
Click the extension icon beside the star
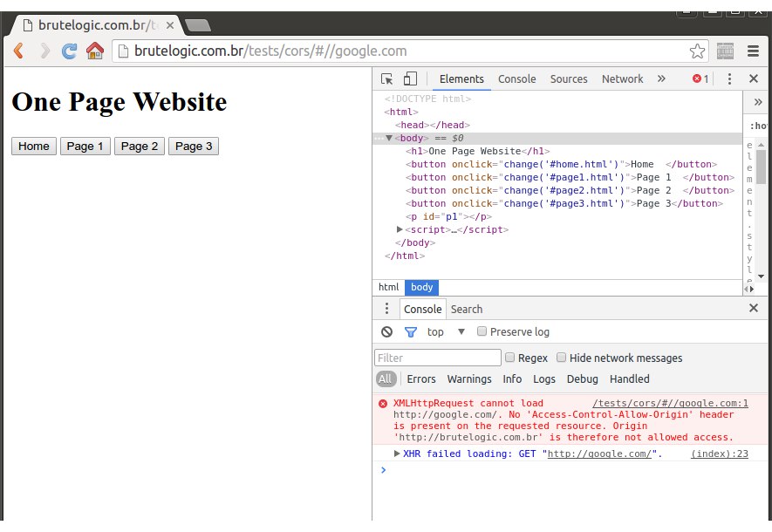[x=725, y=51]
